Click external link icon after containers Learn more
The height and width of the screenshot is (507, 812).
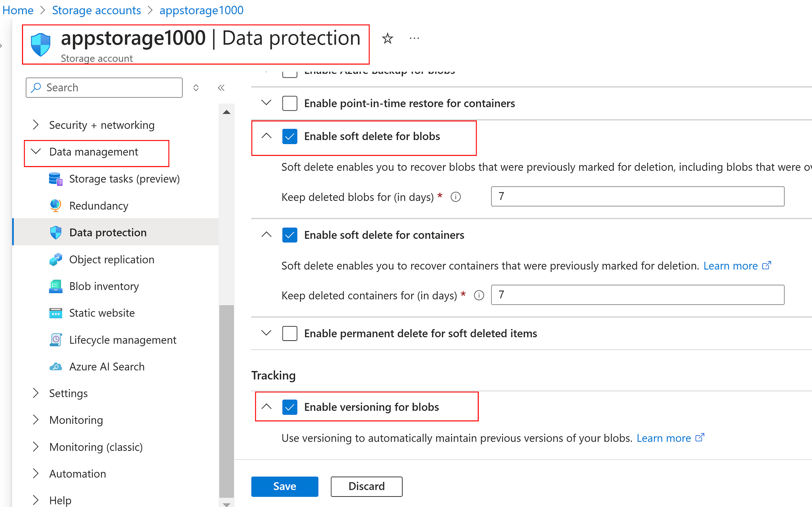tap(766, 266)
